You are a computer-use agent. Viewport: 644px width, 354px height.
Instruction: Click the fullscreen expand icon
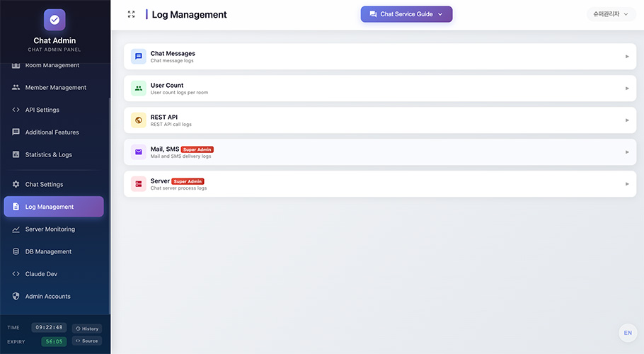point(132,14)
